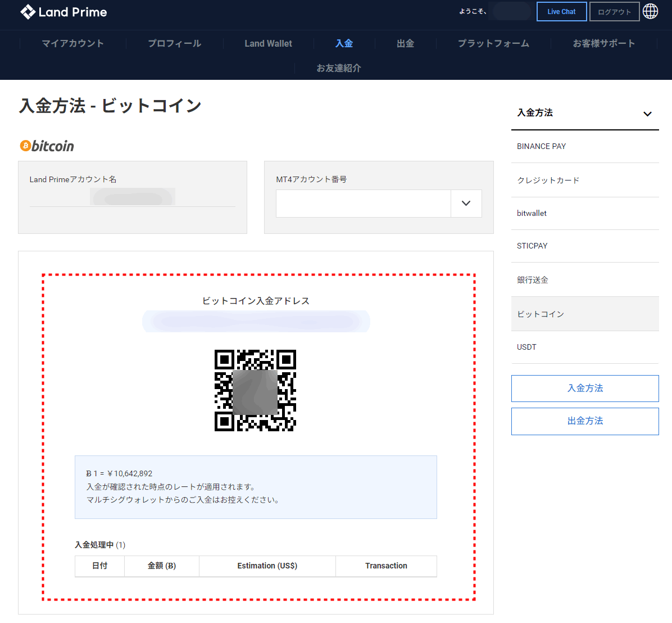The image size is (672, 623).
Task: Open the MT4アカウント番号 dropdown arrow
Action: 466,203
